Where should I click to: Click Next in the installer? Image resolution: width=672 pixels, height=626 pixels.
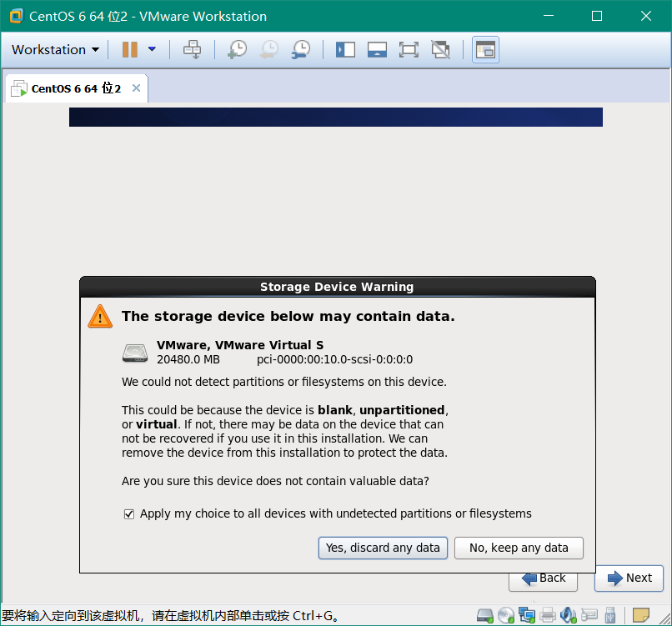tap(629, 578)
